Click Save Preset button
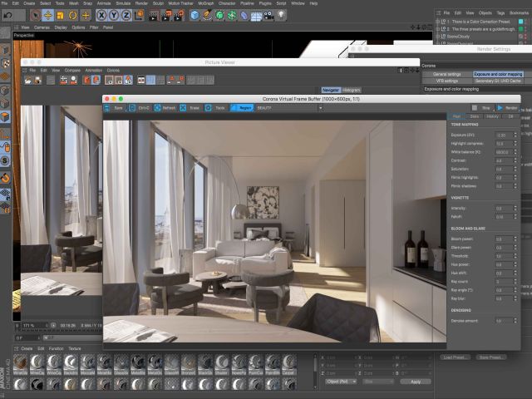This screenshot has height=399, width=532. coord(490,357)
